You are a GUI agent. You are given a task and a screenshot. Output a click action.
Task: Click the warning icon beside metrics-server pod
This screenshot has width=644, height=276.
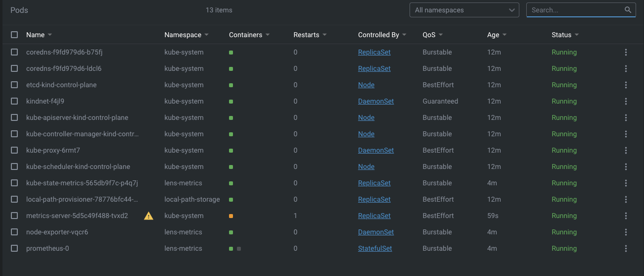pos(148,216)
